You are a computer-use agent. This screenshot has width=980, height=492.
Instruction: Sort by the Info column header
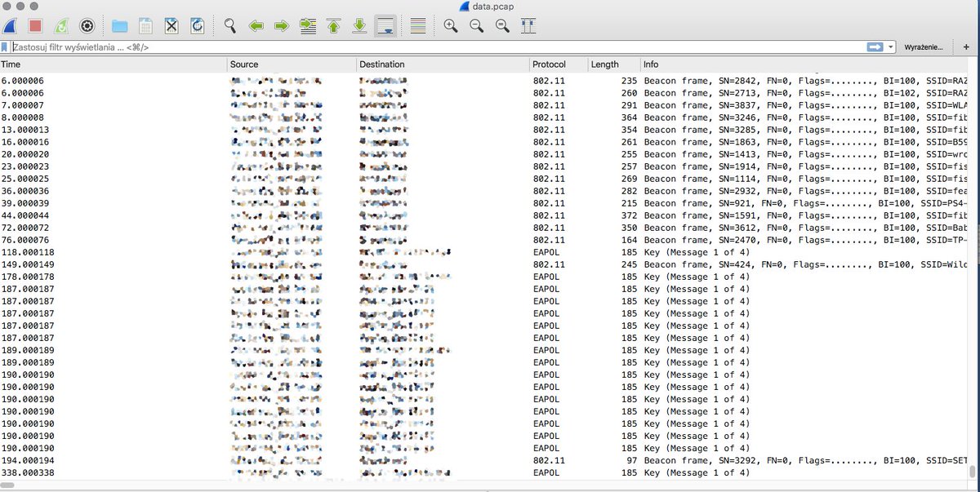click(x=805, y=64)
